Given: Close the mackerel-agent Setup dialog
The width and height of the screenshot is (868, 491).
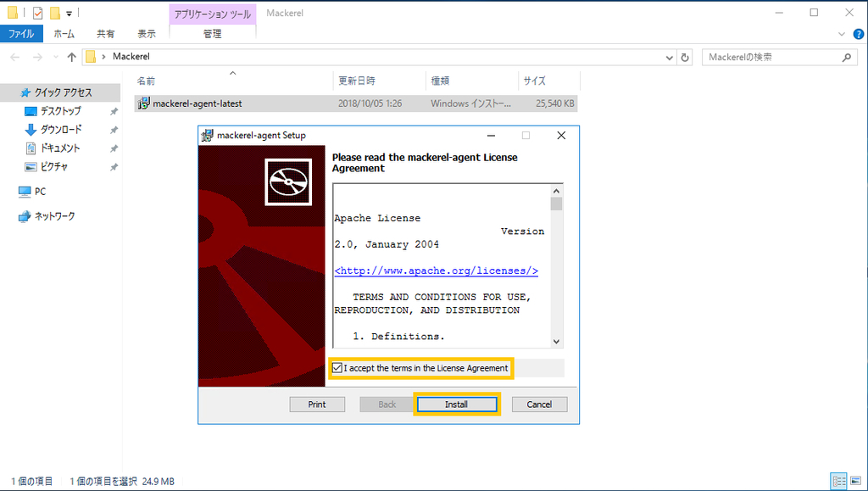Looking at the screenshot, I should [x=561, y=136].
